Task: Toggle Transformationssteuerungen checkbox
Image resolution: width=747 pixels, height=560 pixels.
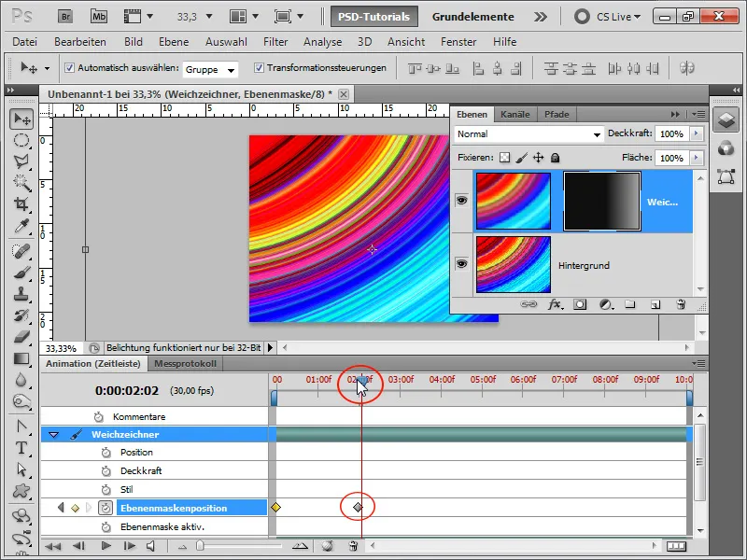Action: point(259,68)
